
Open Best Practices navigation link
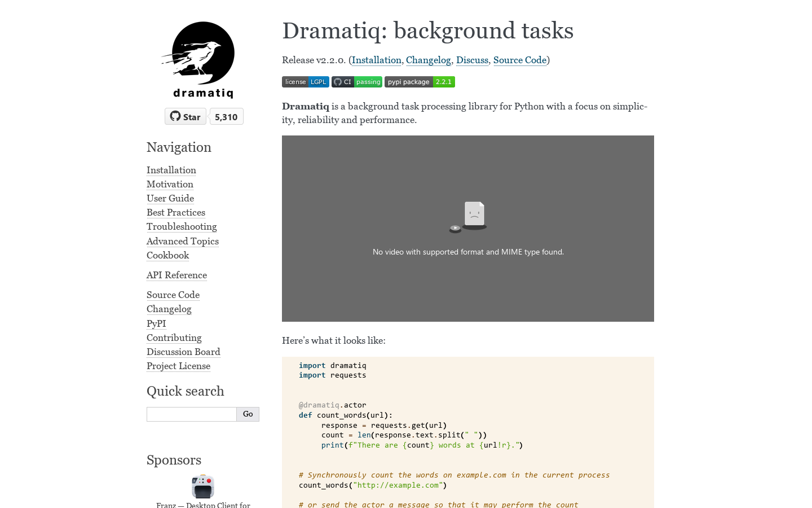pos(176,212)
